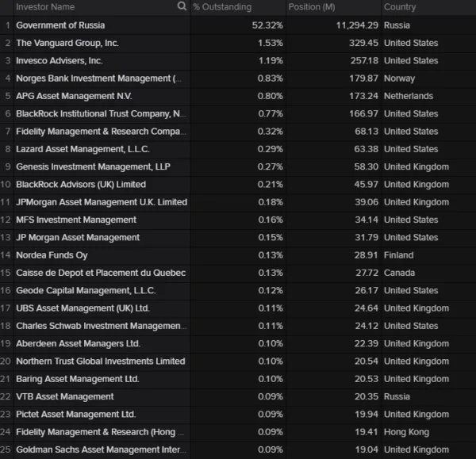476x459 pixels.
Task: Select Norges Bank Investment Management row
Action: point(98,78)
